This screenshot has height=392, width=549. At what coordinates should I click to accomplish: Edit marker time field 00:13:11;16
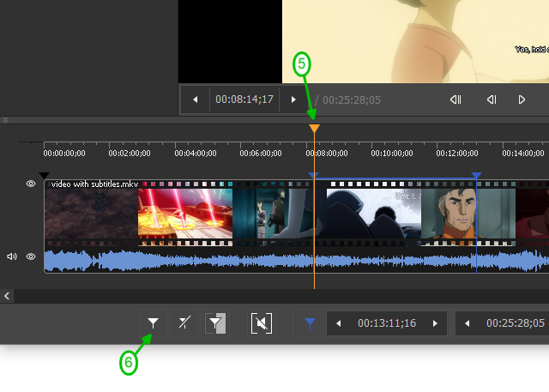pyautogui.click(x=387, y=323)
